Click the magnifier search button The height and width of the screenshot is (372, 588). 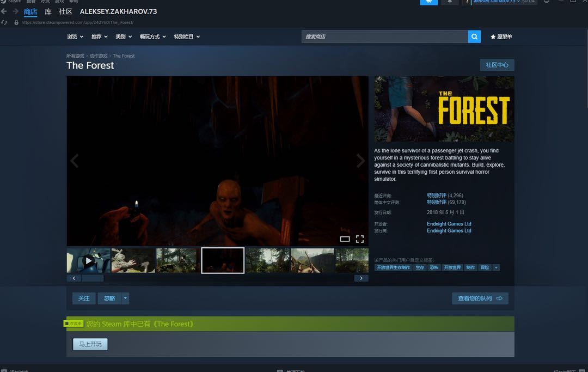tap(475, 36)
